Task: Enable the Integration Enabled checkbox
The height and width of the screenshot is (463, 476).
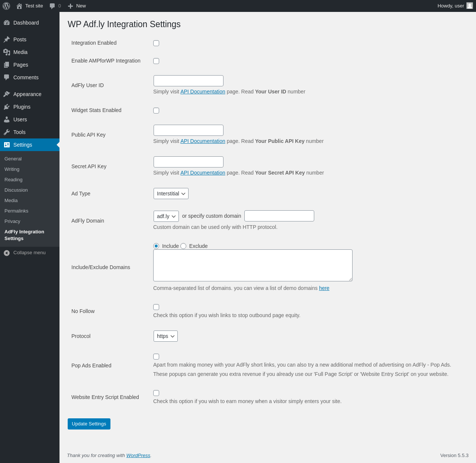Action: pyautogui.click(x=156, y=43)
